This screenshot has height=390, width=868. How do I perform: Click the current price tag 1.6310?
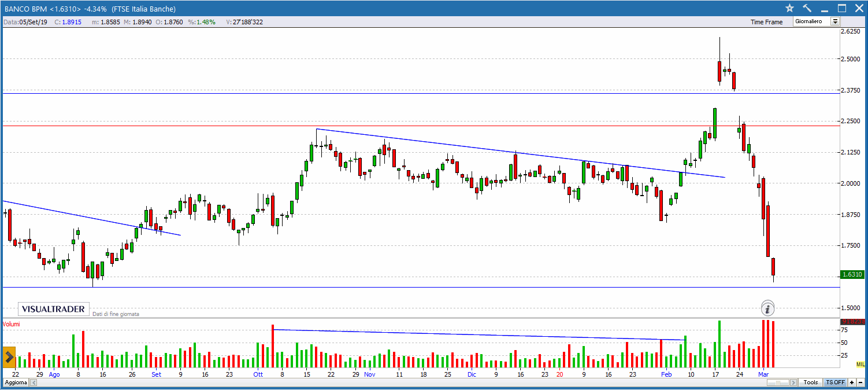(852, 274)
